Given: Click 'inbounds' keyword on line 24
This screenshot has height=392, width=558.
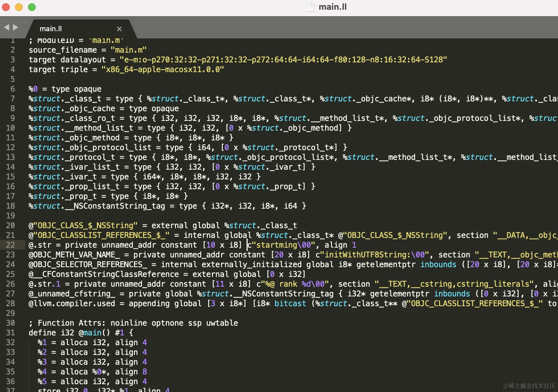Looking at the screenshot, I should (x=438, y=265).
